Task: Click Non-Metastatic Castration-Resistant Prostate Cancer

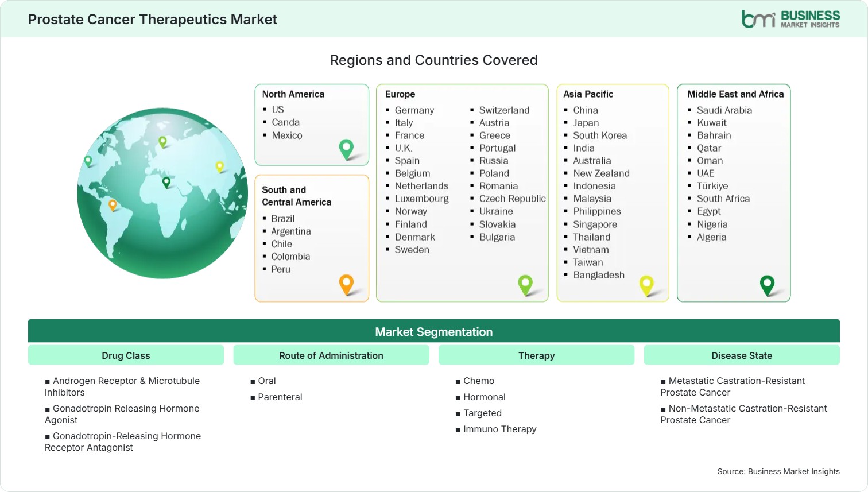Action: pos(743,414)
